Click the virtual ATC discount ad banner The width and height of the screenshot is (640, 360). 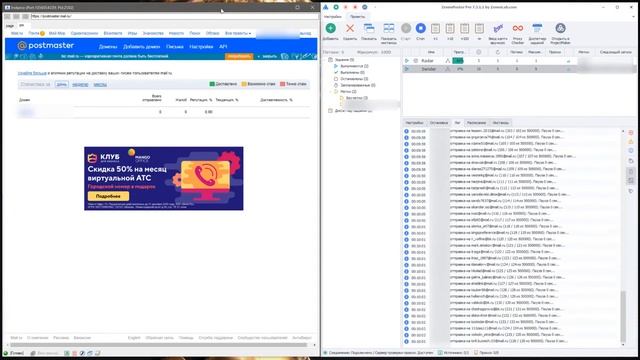pyautogui.click(x=164, y=178)
